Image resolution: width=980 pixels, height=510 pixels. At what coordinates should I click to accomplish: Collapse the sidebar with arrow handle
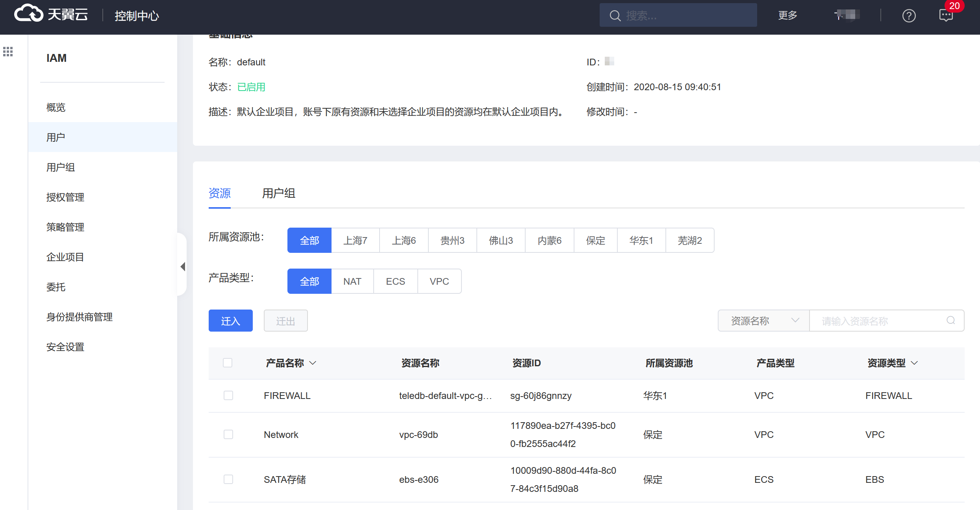183,267
